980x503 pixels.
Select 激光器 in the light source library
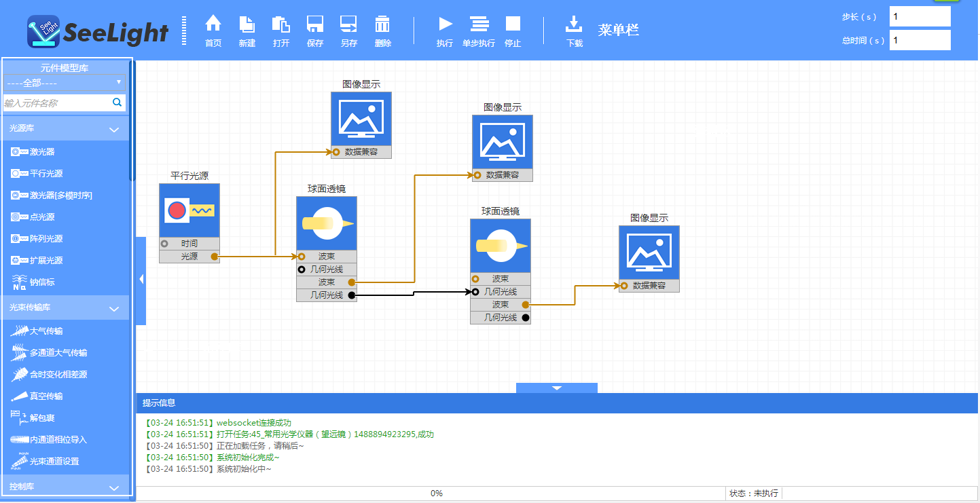42,152
